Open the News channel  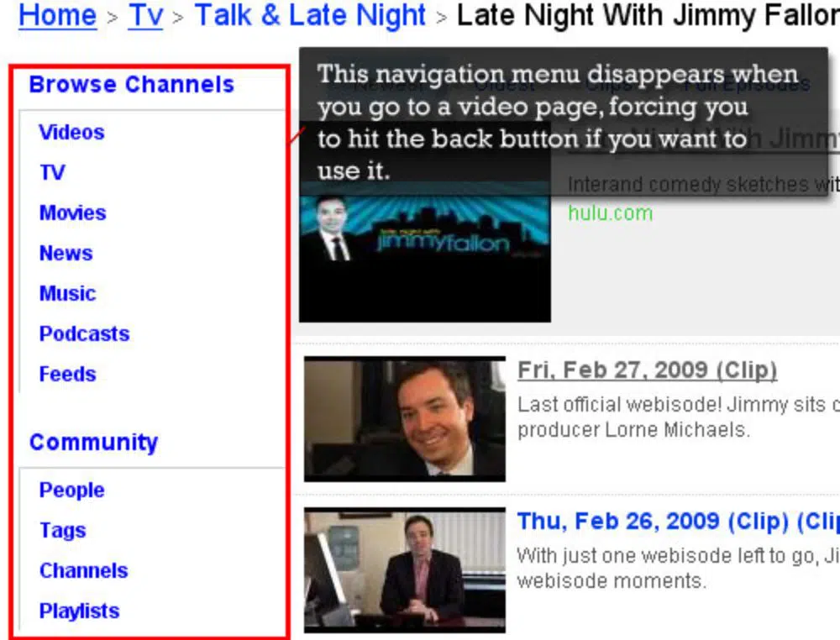pyautogui.click(x=66, y=253)
